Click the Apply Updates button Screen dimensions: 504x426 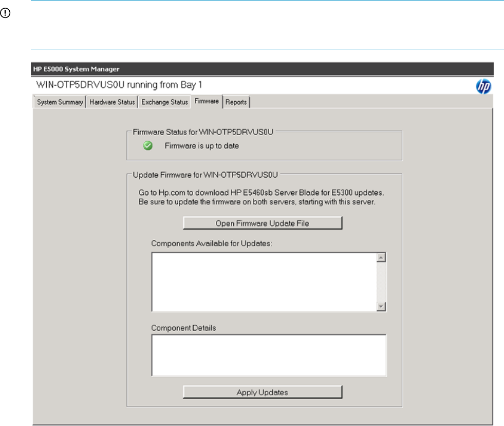point(263,392)
